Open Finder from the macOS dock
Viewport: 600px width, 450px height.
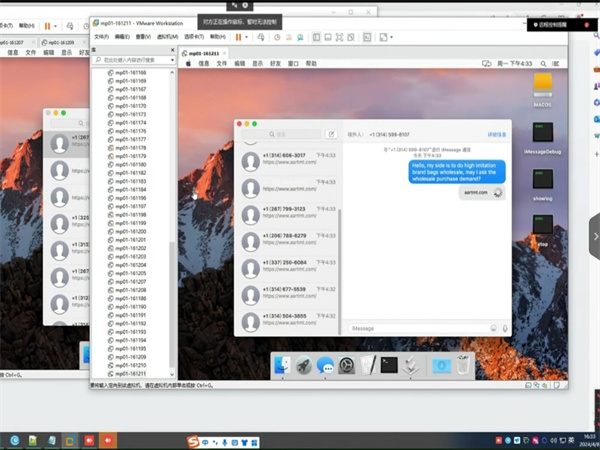pyautogui.click(x=283, y=366)
